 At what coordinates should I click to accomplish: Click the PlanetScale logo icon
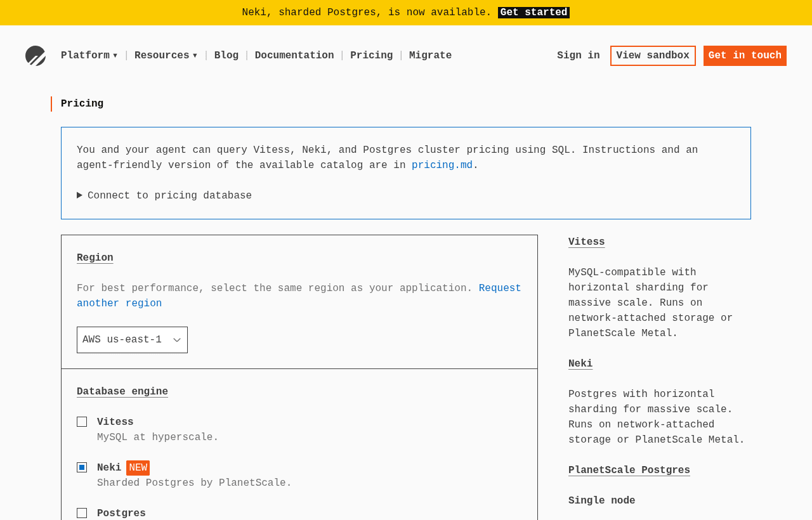tap(36, 56)
